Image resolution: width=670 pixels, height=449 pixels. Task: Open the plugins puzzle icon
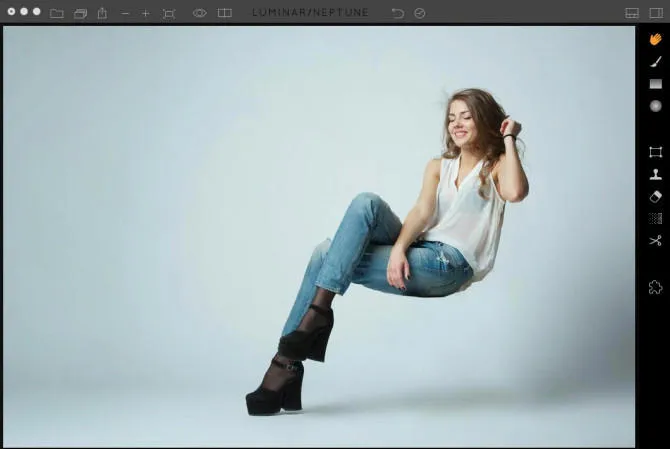point(655,287)
